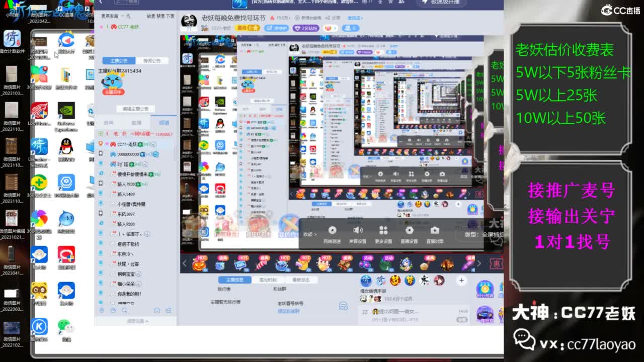Open 声音设置 sound settings
This screenshot has height=362, width=644.
[x=358, y=234]
